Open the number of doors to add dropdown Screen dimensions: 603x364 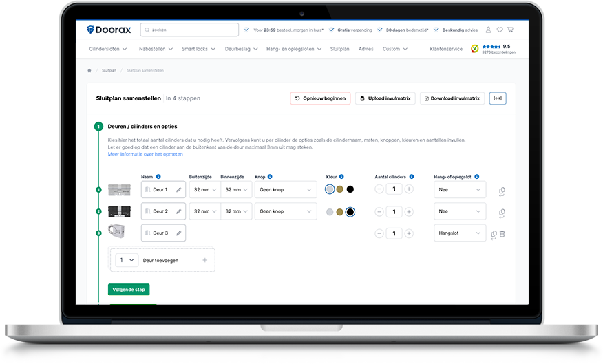(x=126, y=260)
